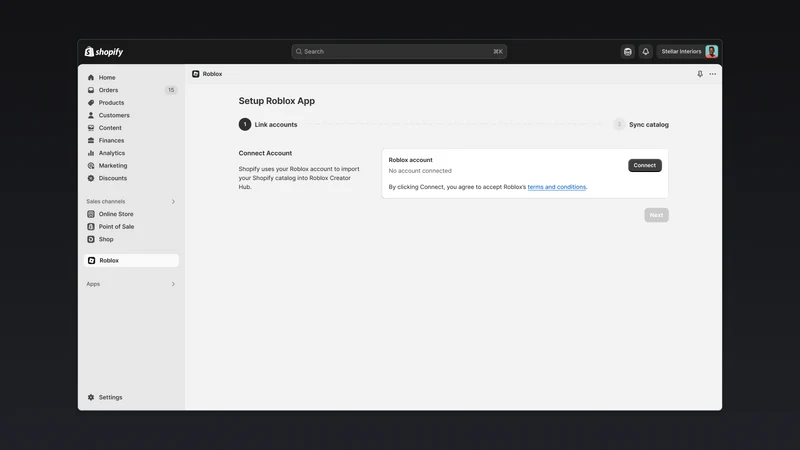The width and height of the screenshot is (800, 450).
Task: Focus the Search field
Action: (x=399, y=52)
